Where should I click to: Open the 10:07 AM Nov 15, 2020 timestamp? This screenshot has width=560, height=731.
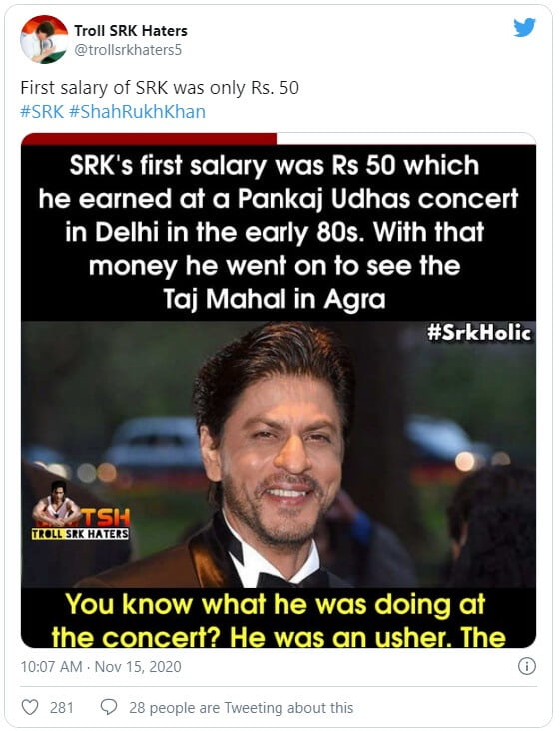[101, 667]
